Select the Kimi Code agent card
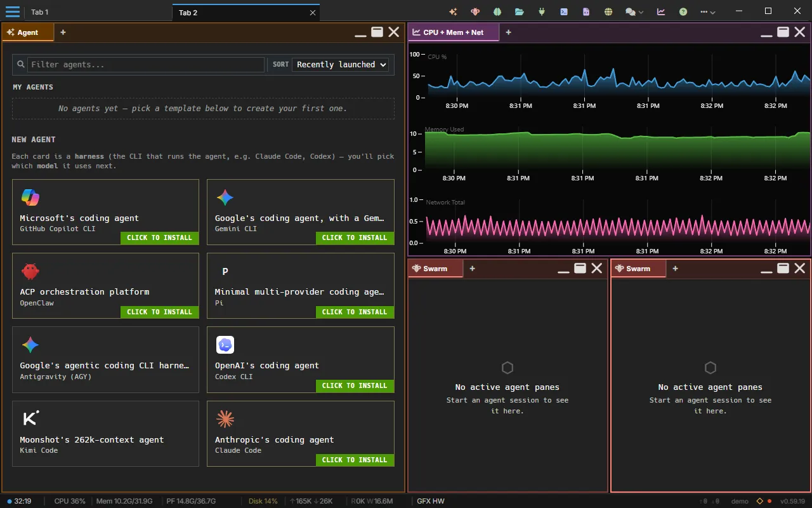This screenshot has width=812, height=508. [x=105, y=434]
